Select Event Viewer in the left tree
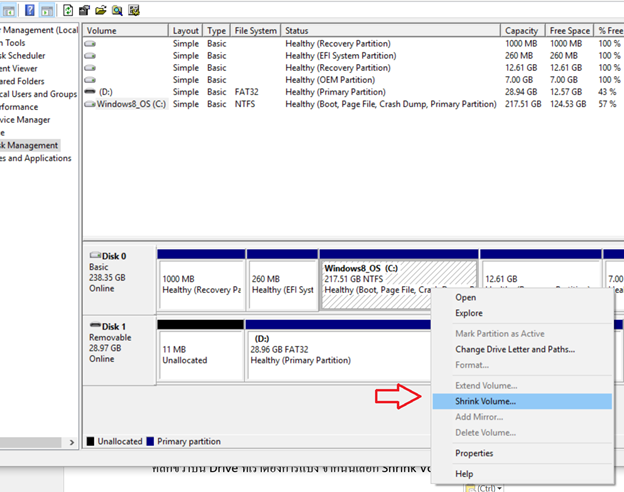Screen dimensions: 624x492 point(18,68)
